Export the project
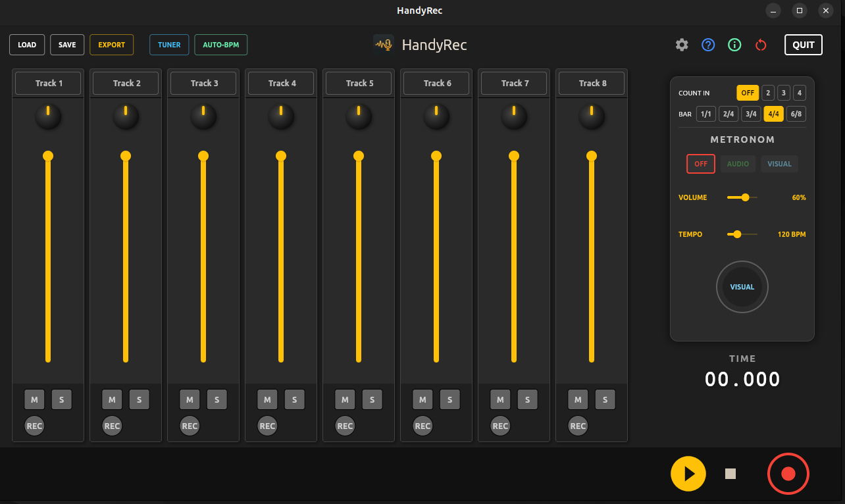Image resolution: width=845 pixels, height=504 pixels. pyautogui.click(x=111, y=45)
